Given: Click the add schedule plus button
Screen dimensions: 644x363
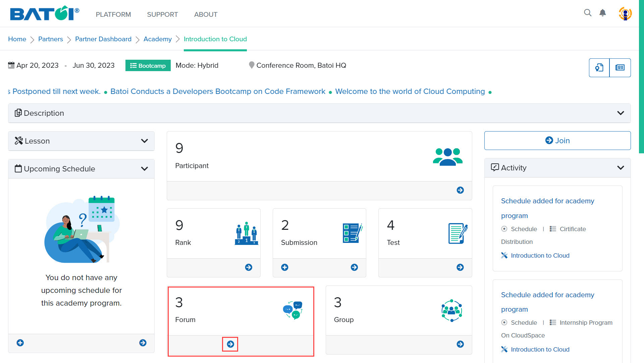Looking at the screenshot, I should [x=20, y=343].
